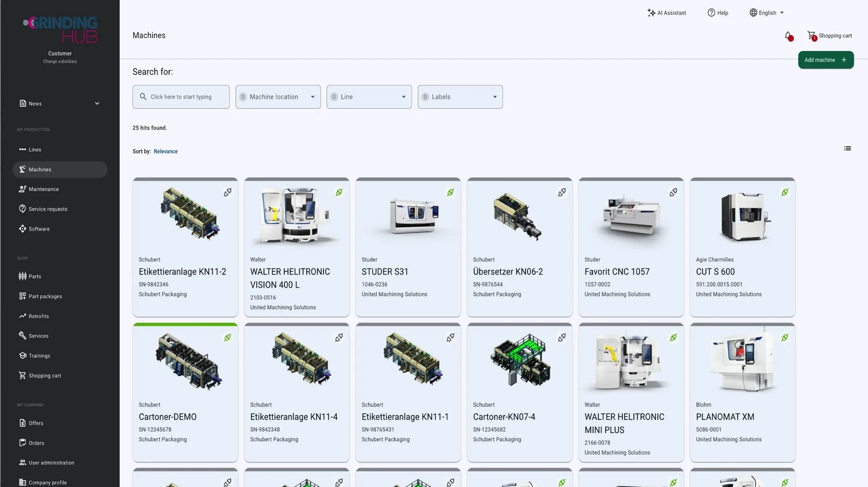Image resolution: width=868 pixels, height=487 pixels.
Task: Open Offers in sidebar
Action: 60,423
